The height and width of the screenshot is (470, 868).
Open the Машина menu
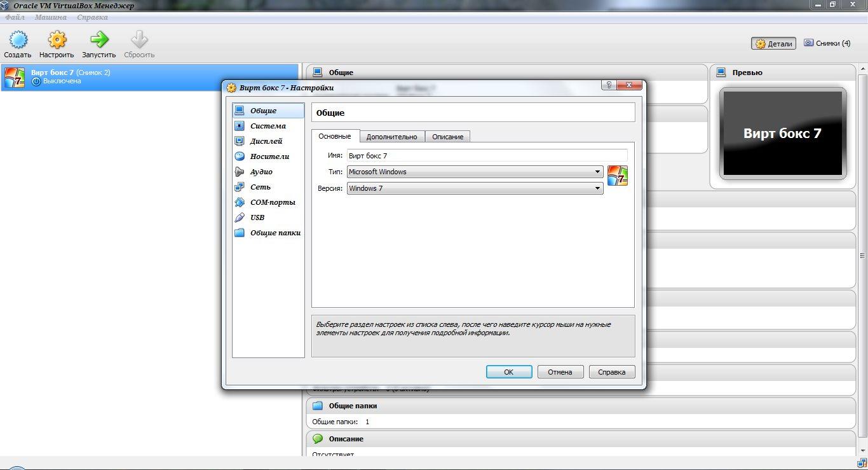point(51,17)
